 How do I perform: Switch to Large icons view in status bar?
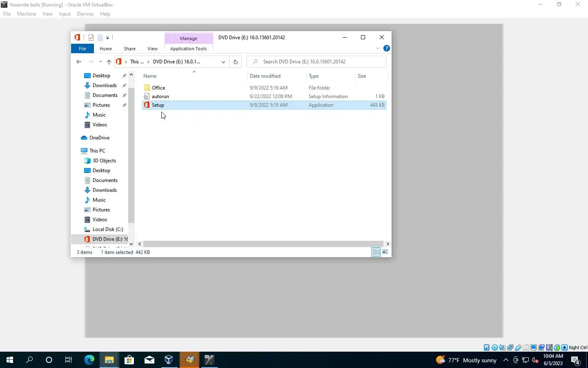(x=385, y=252)
